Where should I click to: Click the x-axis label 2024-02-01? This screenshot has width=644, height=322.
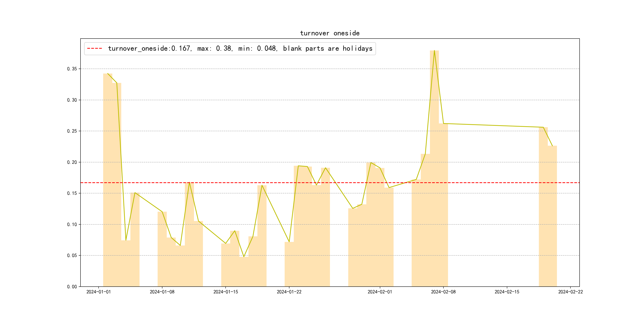pos(380,292)
